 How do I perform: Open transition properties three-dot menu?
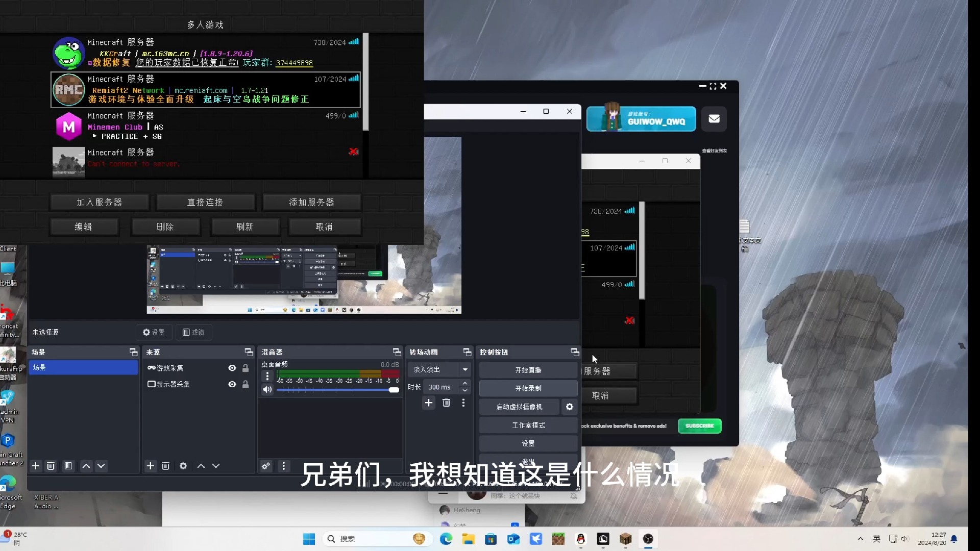[463, 403]
